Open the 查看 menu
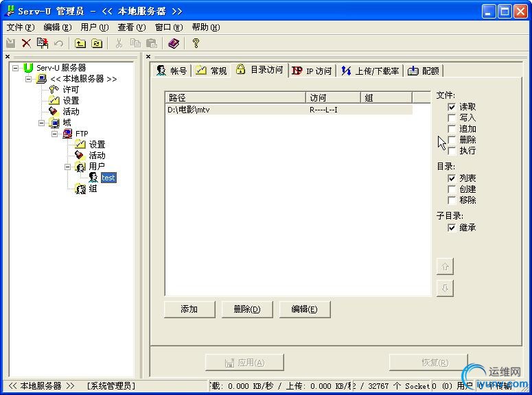This screenshot has height=395, width=532. 132,27
